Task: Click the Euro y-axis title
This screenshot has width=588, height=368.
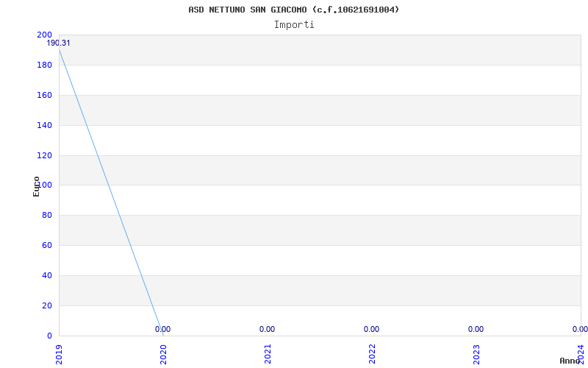Action: point(36,187)
